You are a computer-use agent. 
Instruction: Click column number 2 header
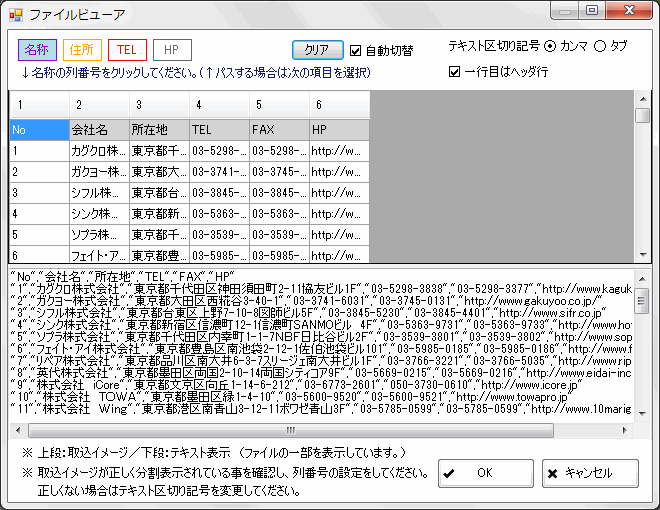[98, 105]
